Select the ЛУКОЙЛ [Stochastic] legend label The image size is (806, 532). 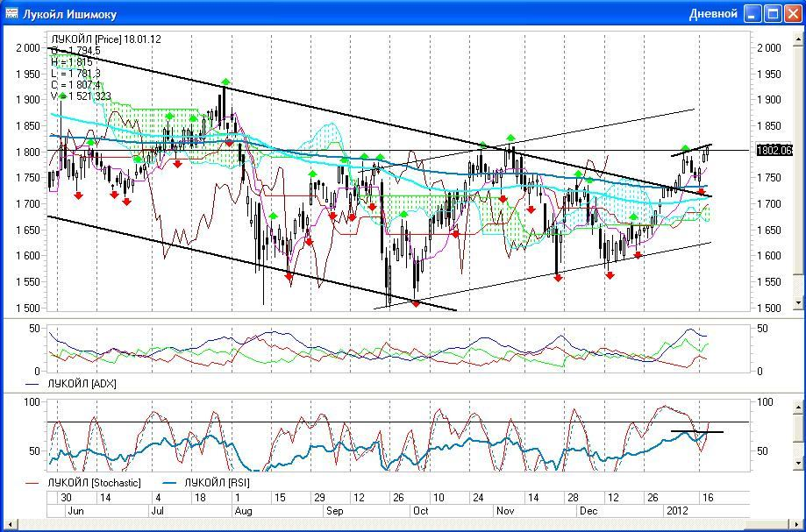[x=94, y=483]
